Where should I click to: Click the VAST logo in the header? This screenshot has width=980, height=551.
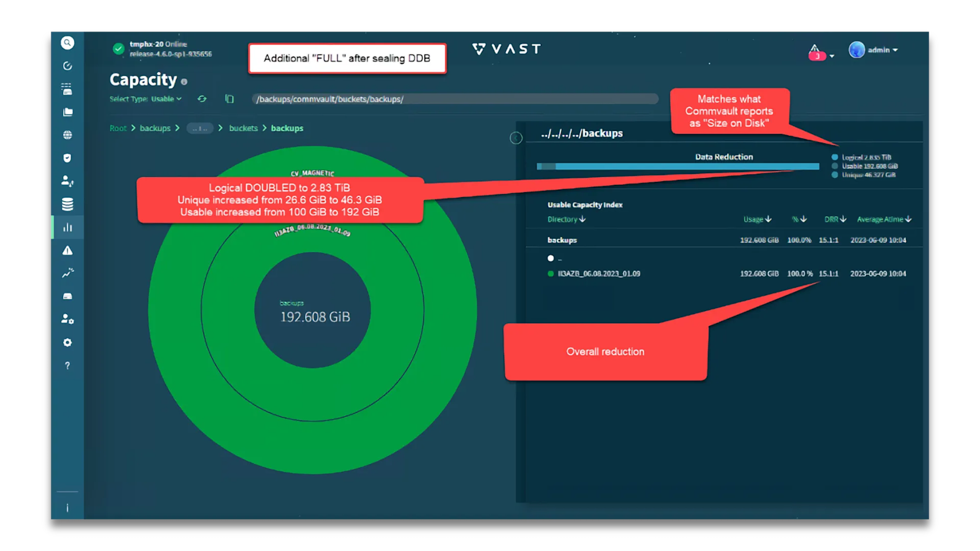507,49
